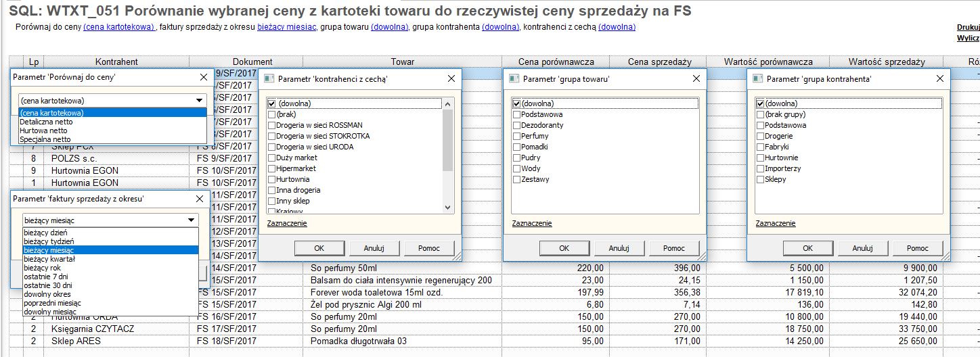
Task: Check 'Importerzy' in grupa kontrahenta
Action: [x=761, y=168]
